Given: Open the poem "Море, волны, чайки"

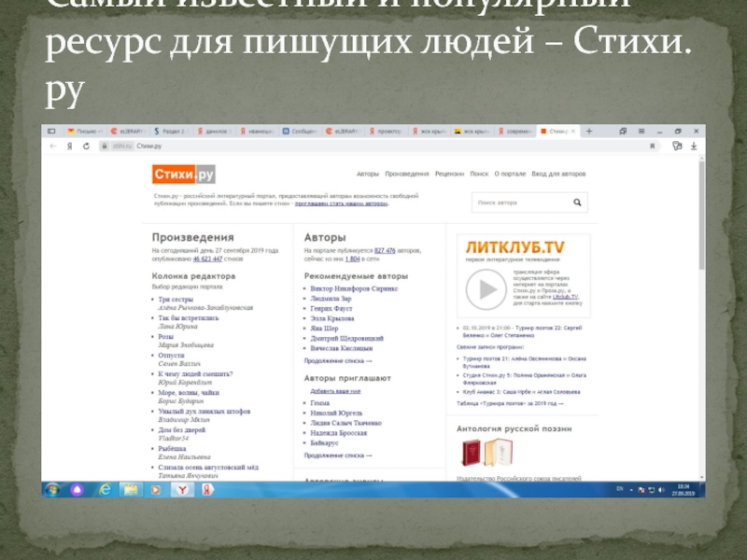Looking at the screenshot, I should [189, 393].
